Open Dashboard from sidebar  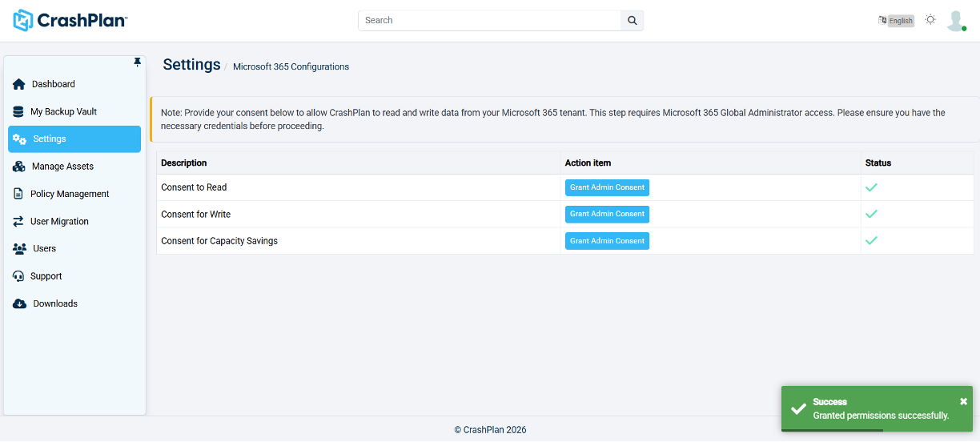(74, 84)
